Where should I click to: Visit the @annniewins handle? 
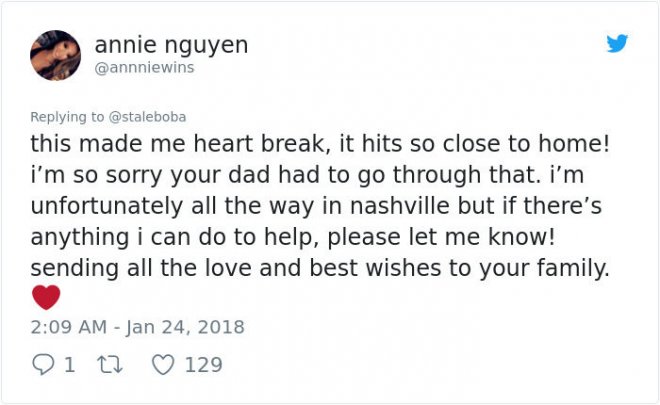tap(144, 68)
